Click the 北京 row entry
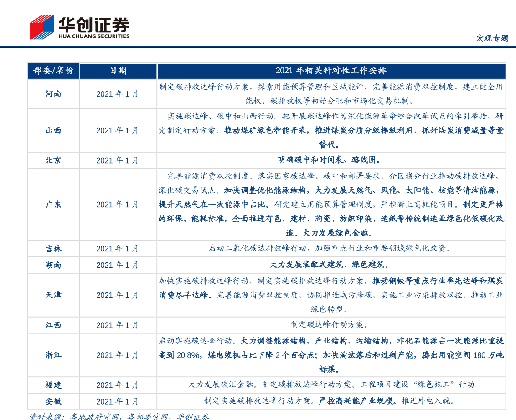The width and height of the screenshot is (516, 420). pyautogui.click(x=53, y=160)
